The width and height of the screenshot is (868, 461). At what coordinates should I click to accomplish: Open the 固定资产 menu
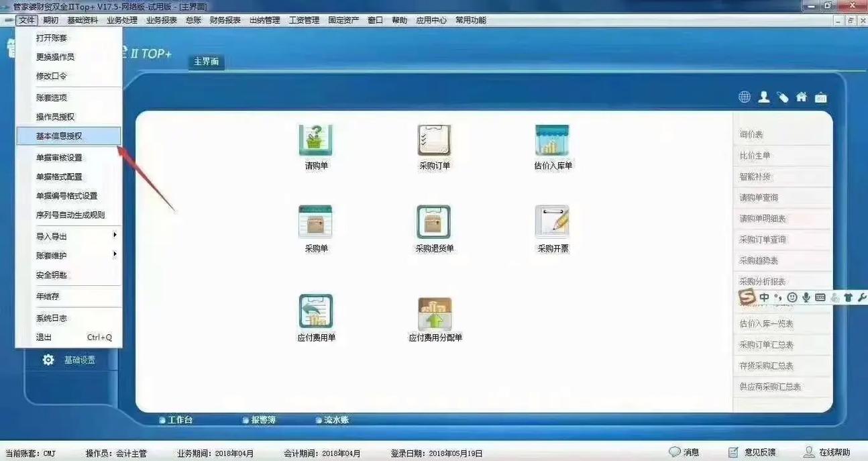[x=343, y=20]
